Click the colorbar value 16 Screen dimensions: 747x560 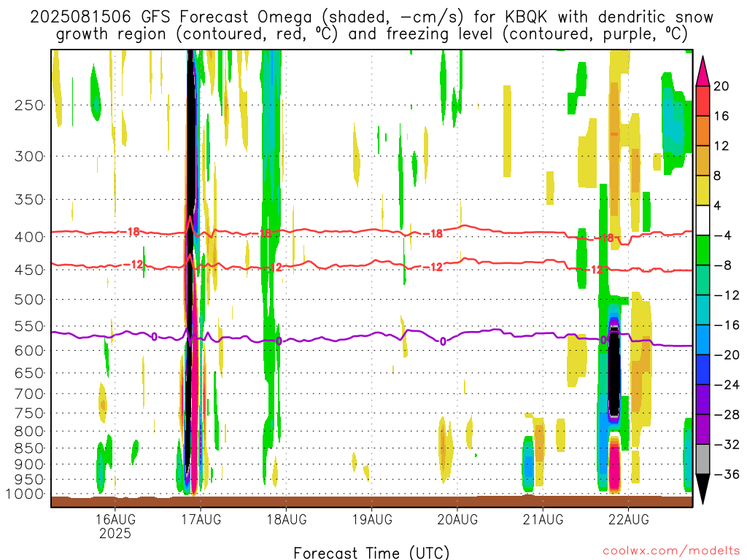click(x=721, y=116)
